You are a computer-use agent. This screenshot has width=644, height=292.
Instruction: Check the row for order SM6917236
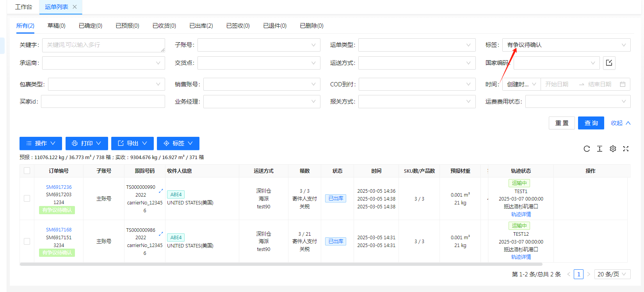(27, 199)
